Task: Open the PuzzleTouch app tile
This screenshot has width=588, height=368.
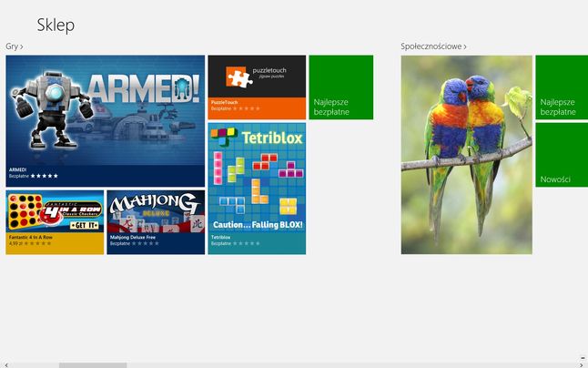Action: pyautogui.click(x=257, y=87)
